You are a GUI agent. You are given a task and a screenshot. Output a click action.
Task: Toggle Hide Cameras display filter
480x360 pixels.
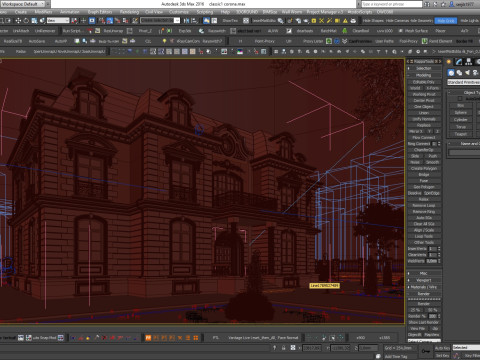[396, 21]
